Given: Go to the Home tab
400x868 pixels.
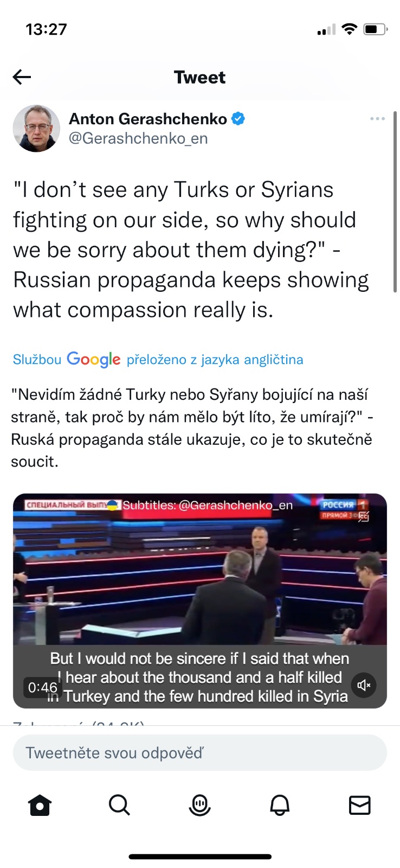Looking at the screenshot, I should 40,805.
